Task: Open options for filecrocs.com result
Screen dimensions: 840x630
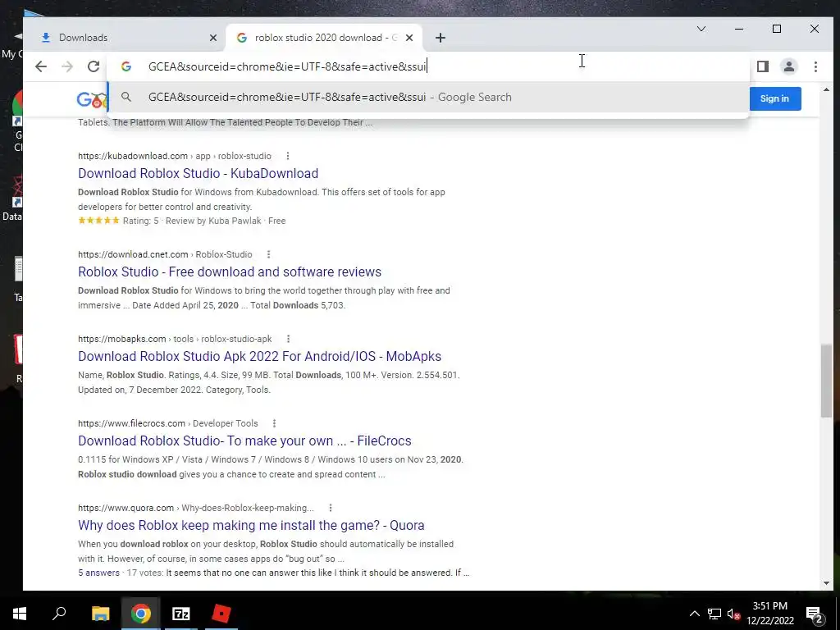Action: (274, 423)
